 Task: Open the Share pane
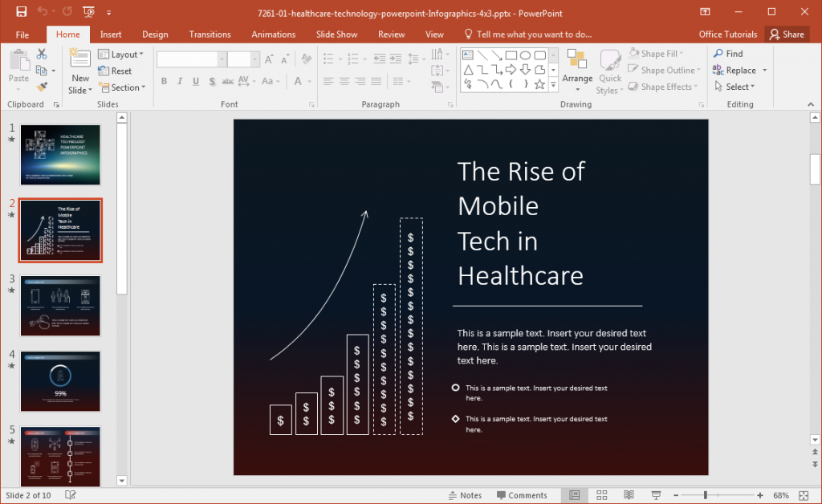787,34
